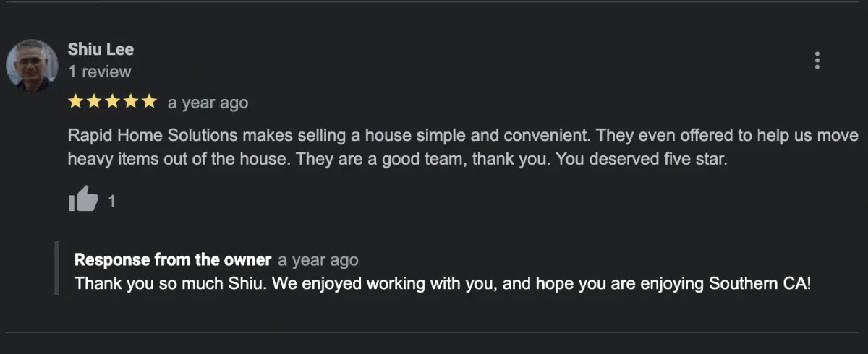Like the review with the thumbs-up icon
Screen dimensions: 868x354
click(x=83, y=199)
